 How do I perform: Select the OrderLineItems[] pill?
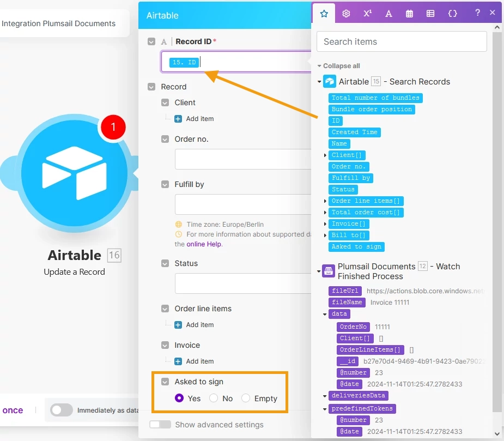click(369, 349)
